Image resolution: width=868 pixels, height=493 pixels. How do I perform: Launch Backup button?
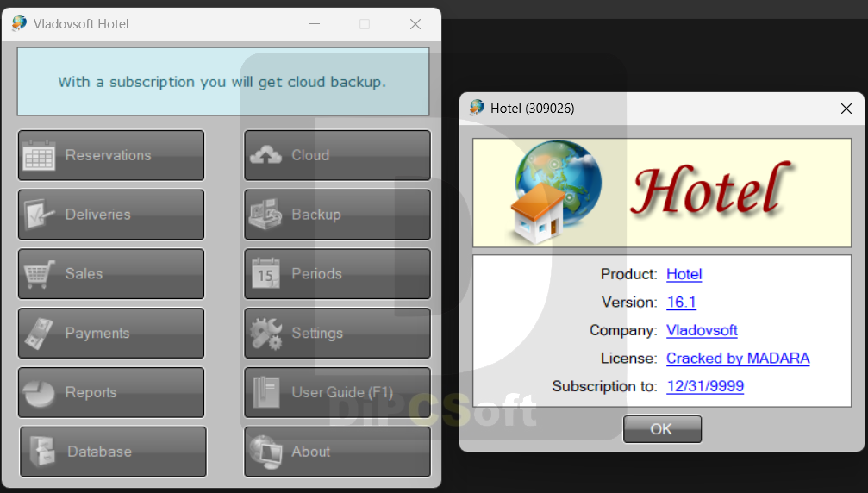(x=338, y=215)
